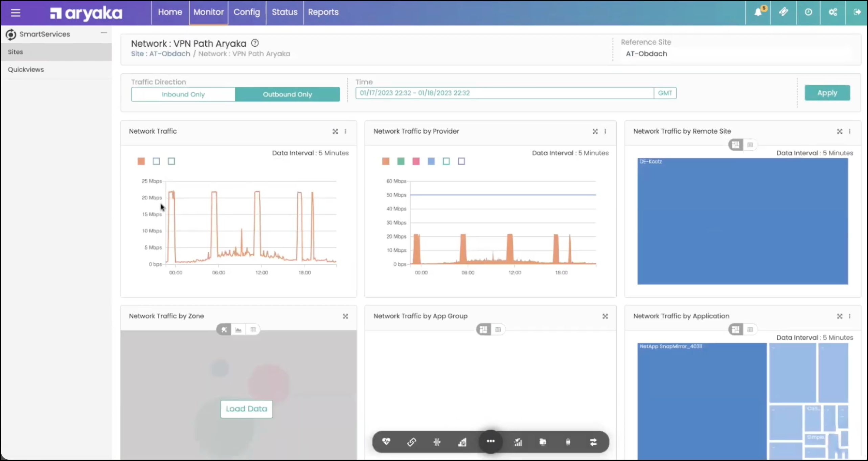Switch Zone panel to area chart view

(238, 330)
